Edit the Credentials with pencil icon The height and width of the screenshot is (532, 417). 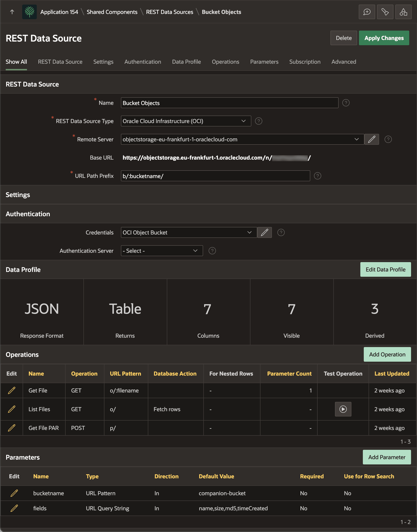[264, 232]
